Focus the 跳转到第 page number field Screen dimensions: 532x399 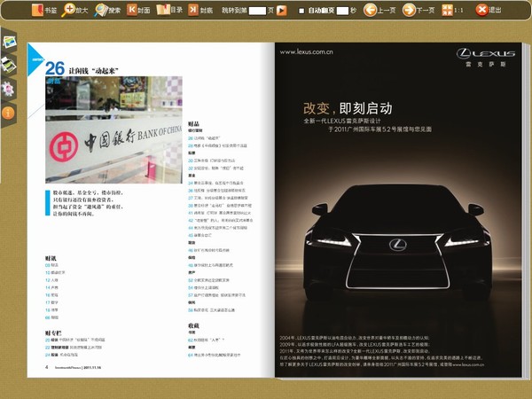(x=257, y=11)
